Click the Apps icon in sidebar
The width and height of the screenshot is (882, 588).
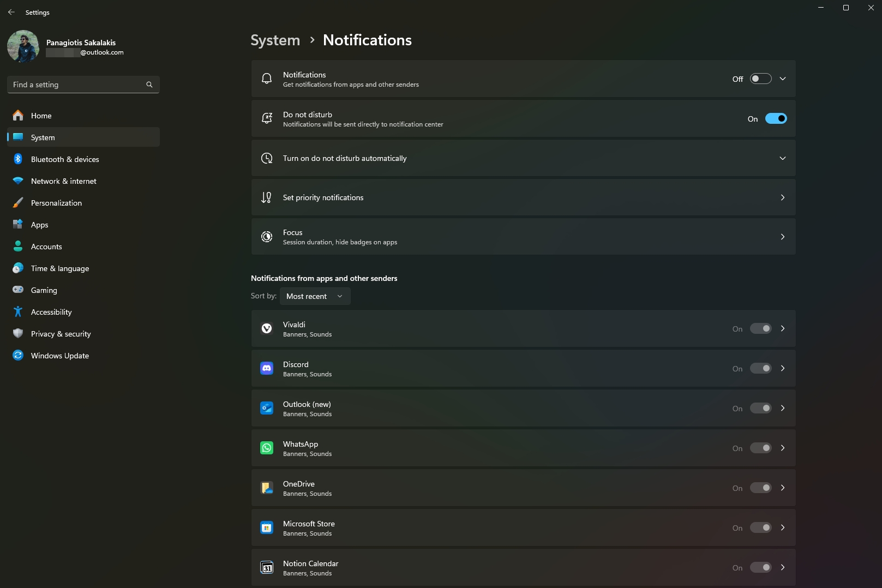(18, 224)
